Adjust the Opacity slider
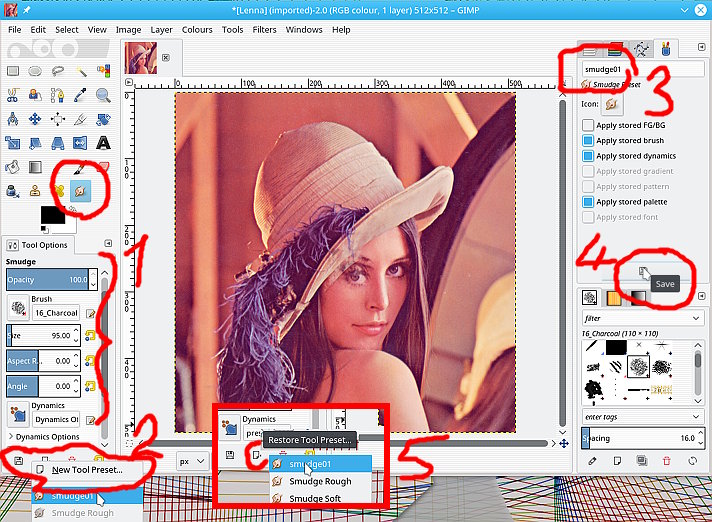 coord(48,280)
